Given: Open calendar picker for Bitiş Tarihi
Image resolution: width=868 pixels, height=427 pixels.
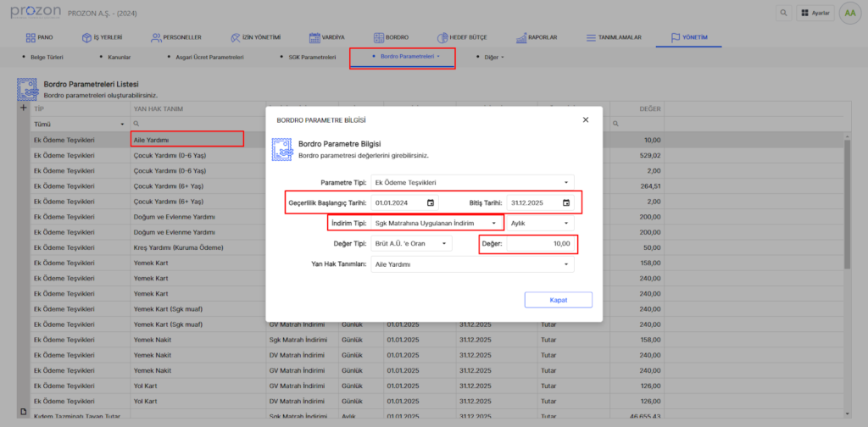Looking at the screenshot, I should tap(566, 203).
